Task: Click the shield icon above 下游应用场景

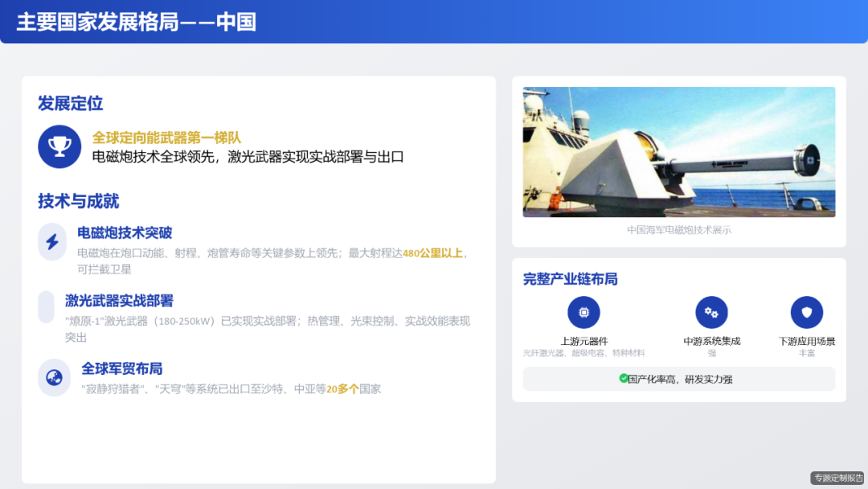Action: tap(806, 312)
